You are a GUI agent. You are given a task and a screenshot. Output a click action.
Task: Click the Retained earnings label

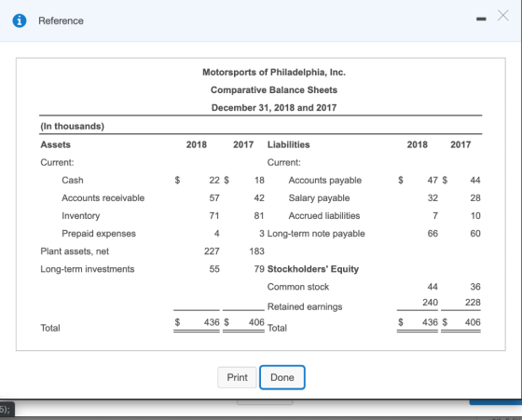[305, 306]
